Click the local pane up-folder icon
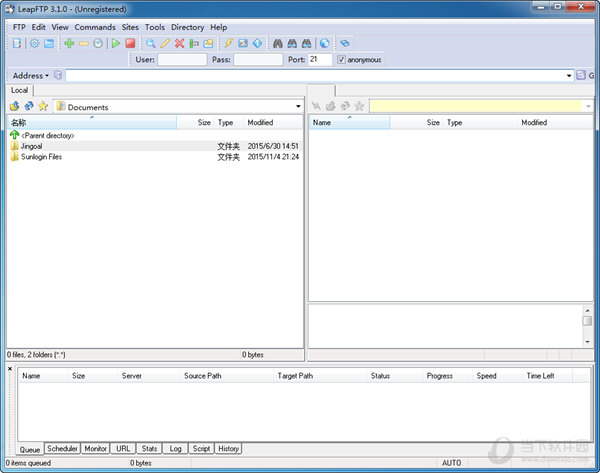The width and height of the screenshot is (600, 473). click(15, 106)
